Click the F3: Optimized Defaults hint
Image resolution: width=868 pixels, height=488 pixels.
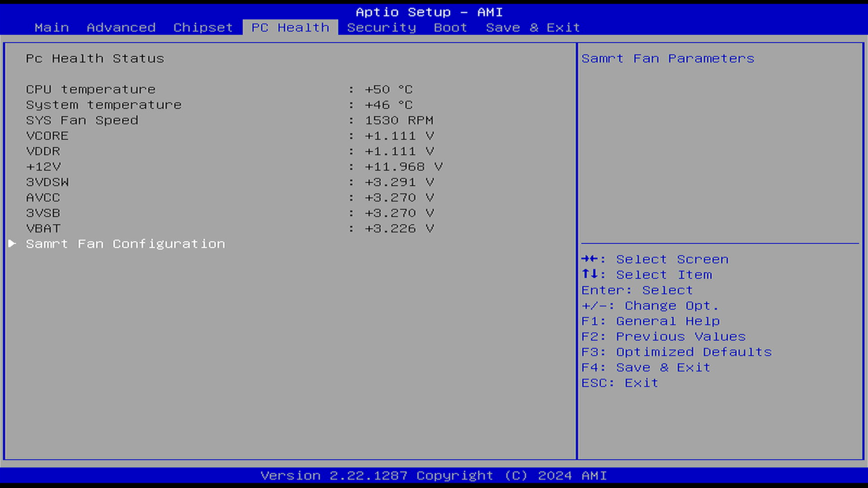676,352
